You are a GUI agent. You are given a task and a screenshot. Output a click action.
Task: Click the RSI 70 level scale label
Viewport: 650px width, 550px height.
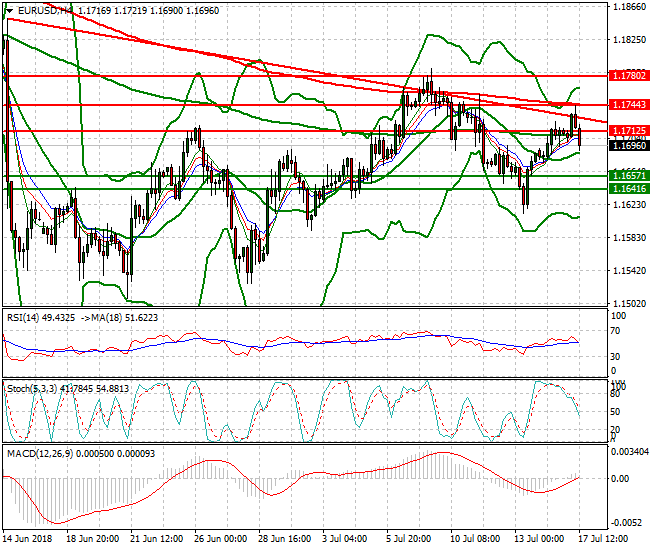pyautogui.click(x=616, y=331)
